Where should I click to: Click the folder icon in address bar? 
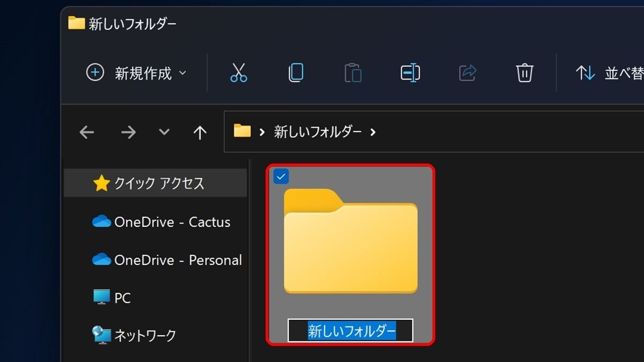pos(242,131)
